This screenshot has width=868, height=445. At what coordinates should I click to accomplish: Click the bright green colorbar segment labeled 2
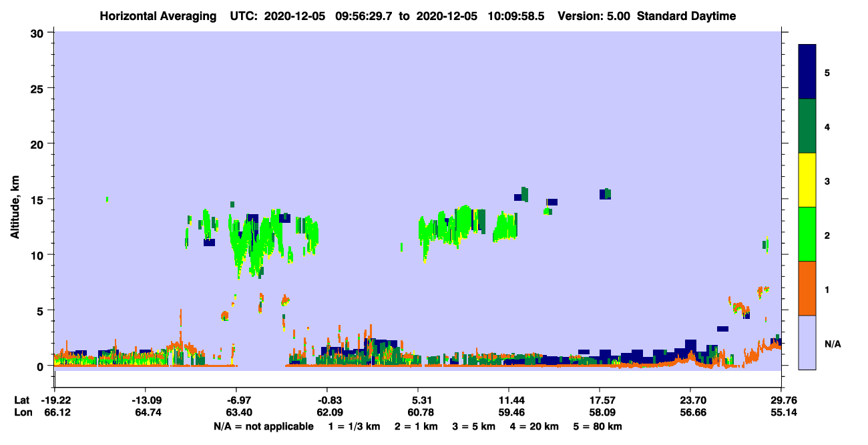(x=807, y=234)
